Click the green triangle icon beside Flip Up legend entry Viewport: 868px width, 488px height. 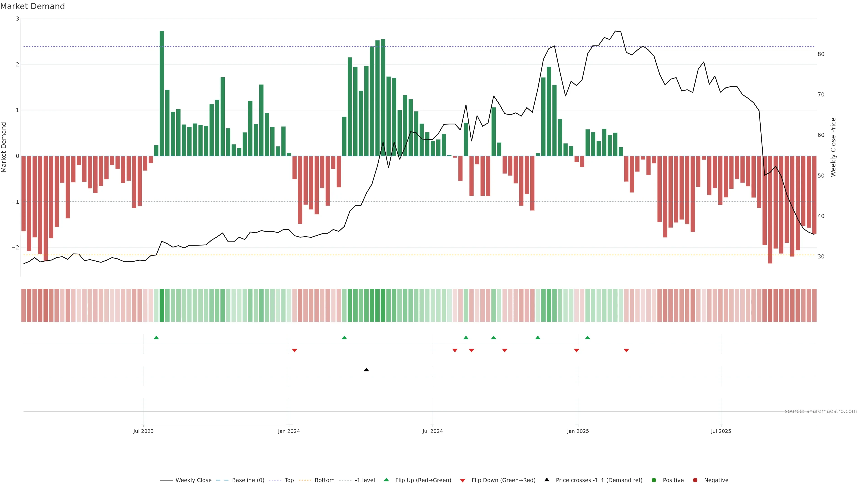[386, 480]
